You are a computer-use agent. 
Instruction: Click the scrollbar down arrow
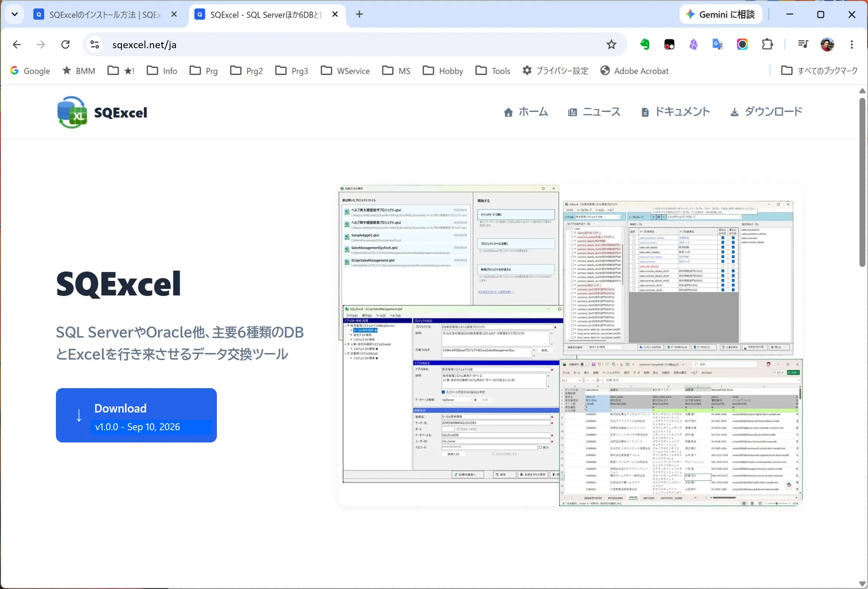863,584
